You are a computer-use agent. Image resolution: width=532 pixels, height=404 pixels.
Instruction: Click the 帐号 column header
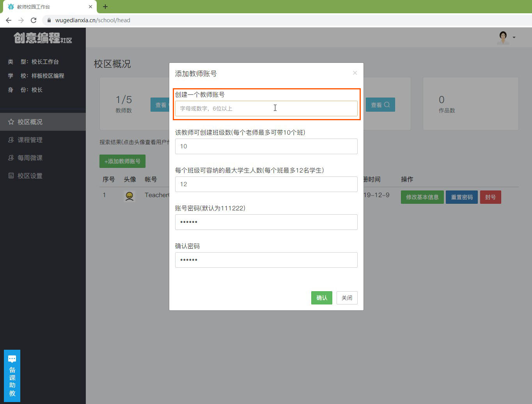click(151, 179)
